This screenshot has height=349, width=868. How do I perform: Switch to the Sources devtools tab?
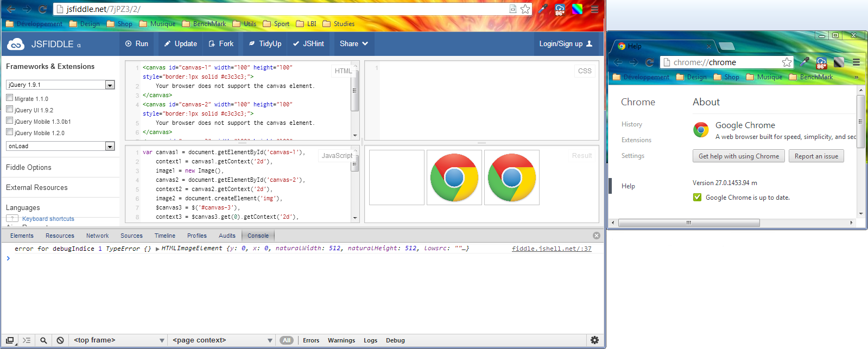[x=131, y=236]
